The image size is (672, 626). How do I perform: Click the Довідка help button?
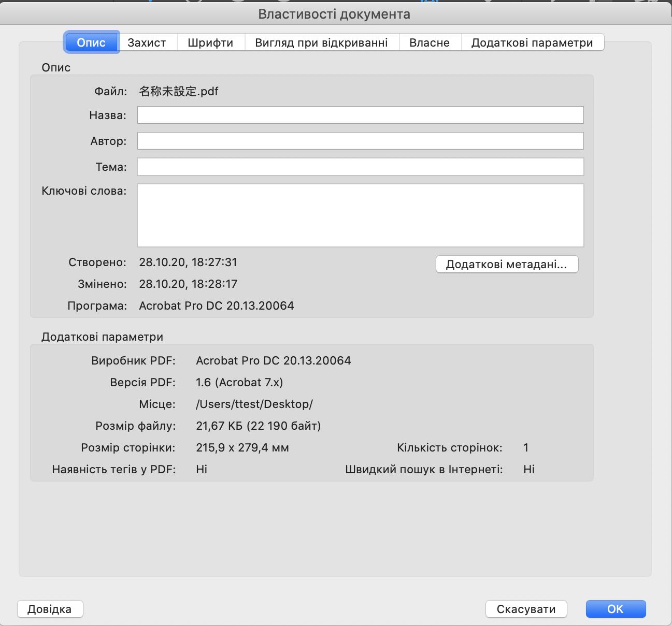(x=50, y=609)
